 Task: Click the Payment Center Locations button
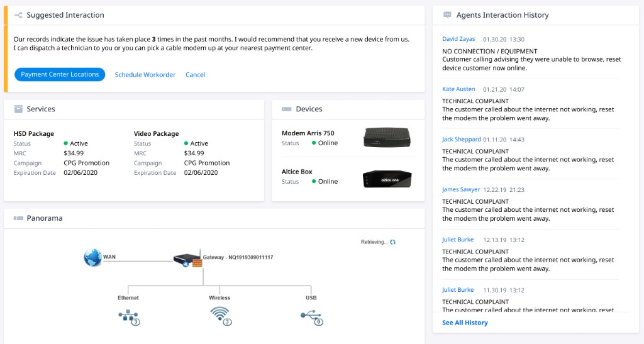60,74
